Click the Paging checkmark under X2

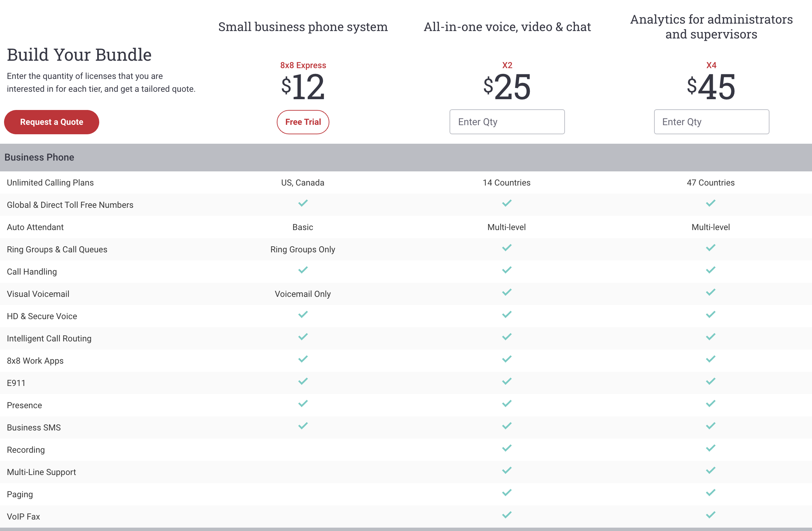coord(507,493)
